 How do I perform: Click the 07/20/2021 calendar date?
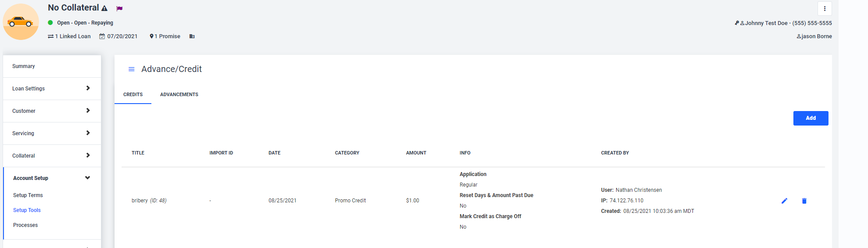pyautogui.click(x=118, y=36)
